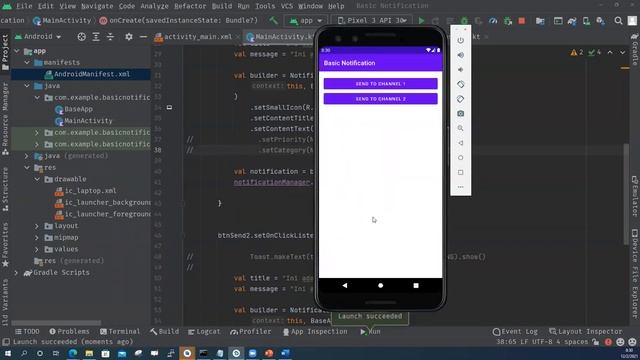The image size is (640, 360).
Task: Expand the mipmap folder
Action: (37, 238)
